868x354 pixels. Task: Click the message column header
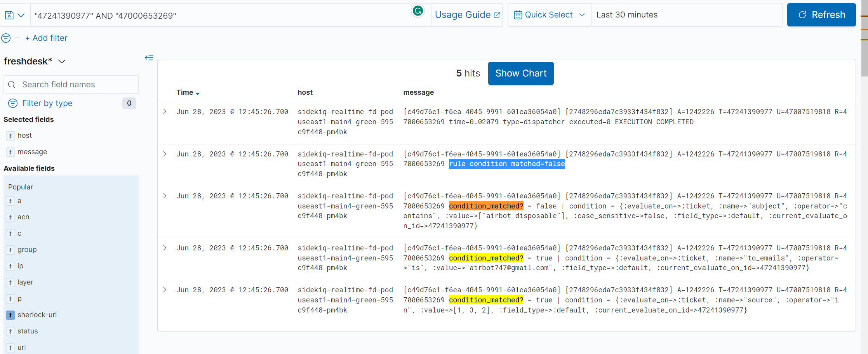pos(419,92)
